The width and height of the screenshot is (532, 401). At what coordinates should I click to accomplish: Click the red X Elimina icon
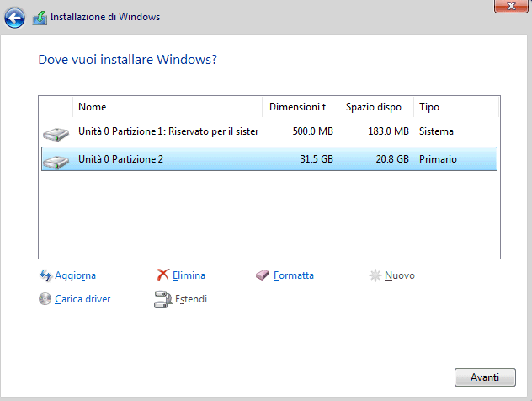coord(162,275)
